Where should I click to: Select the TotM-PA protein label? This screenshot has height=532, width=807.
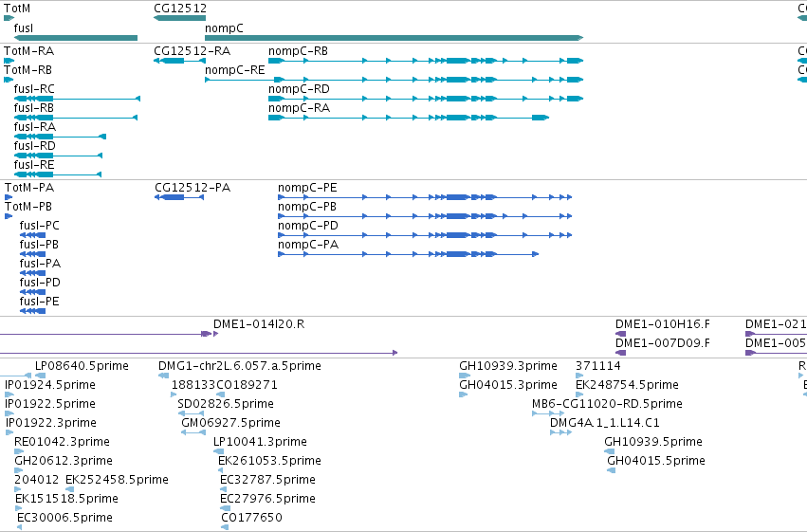29,188
